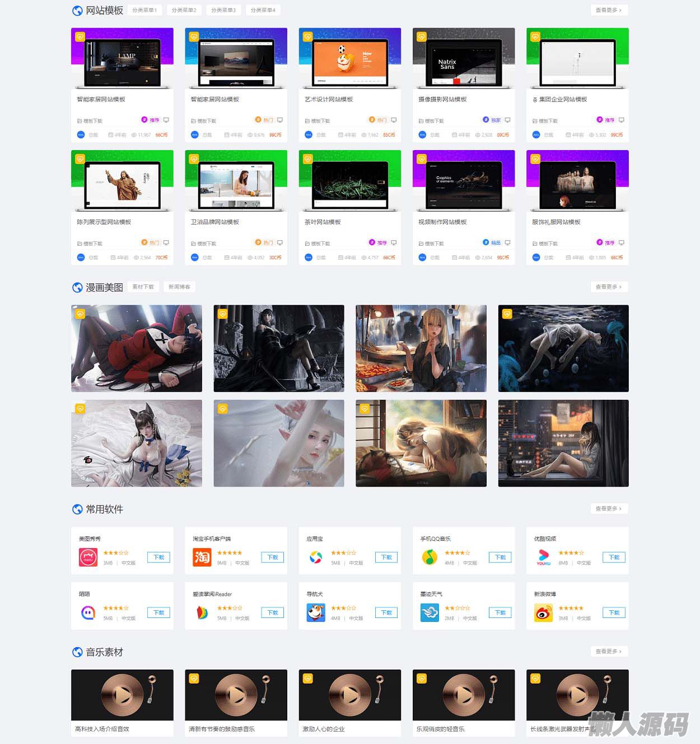
Task: Open the 应用宝 app icon
Action: click(x=316, y=557)
